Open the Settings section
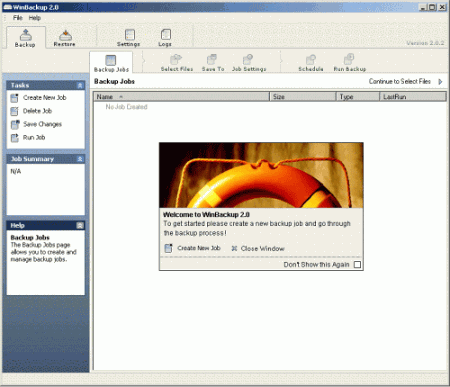Image resolution: width=450 pixels, height=387 pixels. click(129, 38)
